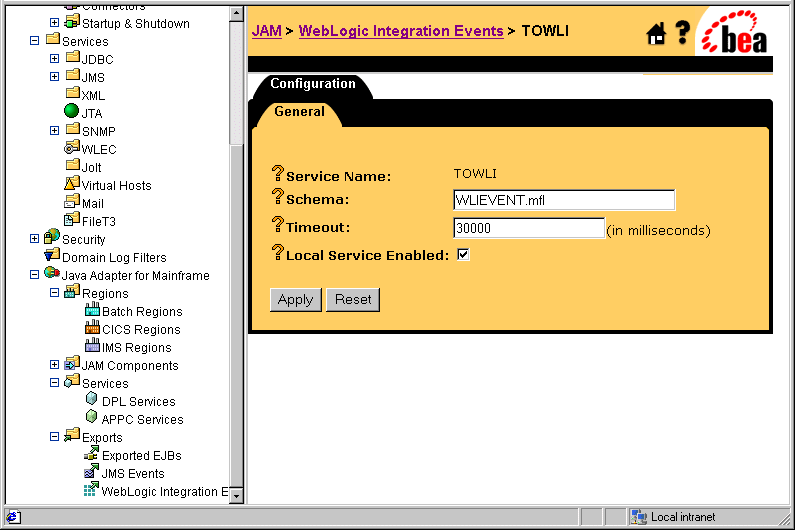Click the Java Adapter for Mainframe icon
Screen dimensions: 795x530
[x=52, y=273]
